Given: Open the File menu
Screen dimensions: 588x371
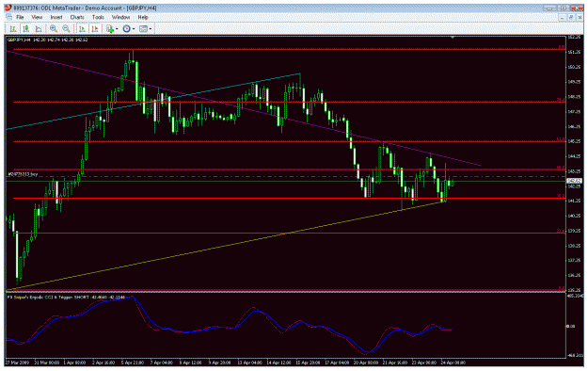Looking at the screenshot, I should [x=20, y=17].
